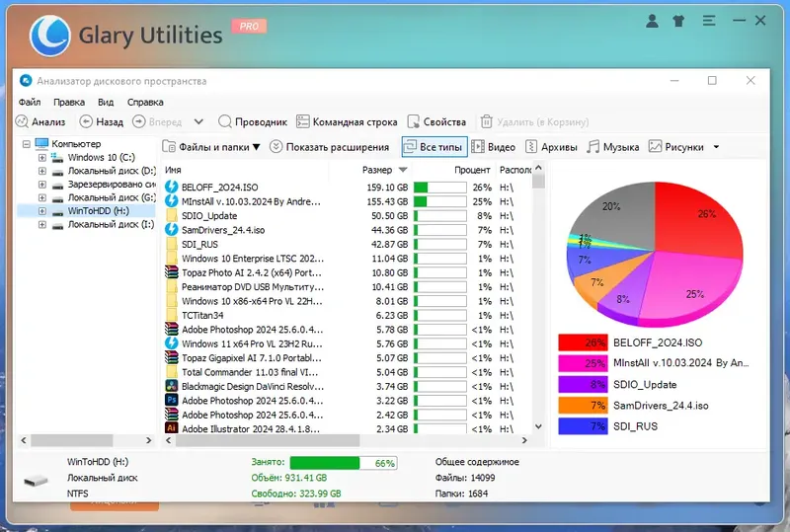Filter by Видео files
790x532 pixels.
(493, 147)
